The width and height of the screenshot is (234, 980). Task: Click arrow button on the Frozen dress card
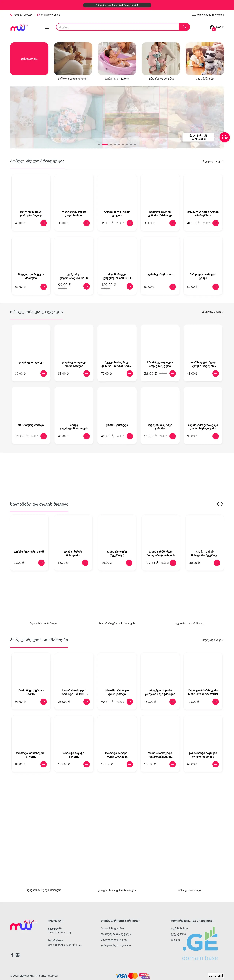pyautogui.click(x=172, y=287)
